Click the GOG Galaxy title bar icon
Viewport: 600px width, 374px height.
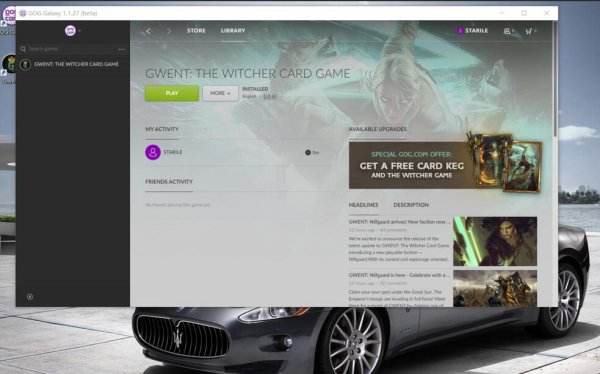click(x=23, y=13)
